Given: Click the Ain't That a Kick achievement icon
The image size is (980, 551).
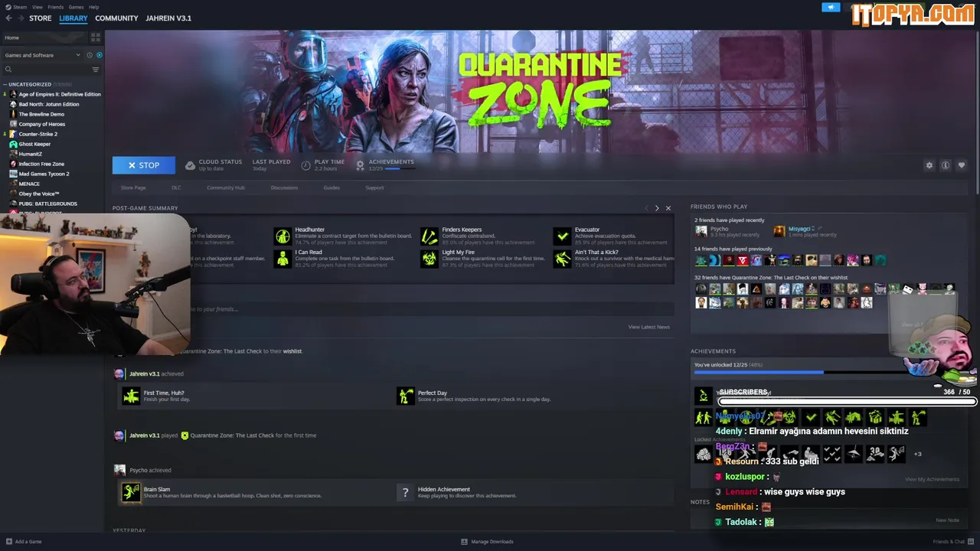Looking at the screenshot, I should click(563, 259).
